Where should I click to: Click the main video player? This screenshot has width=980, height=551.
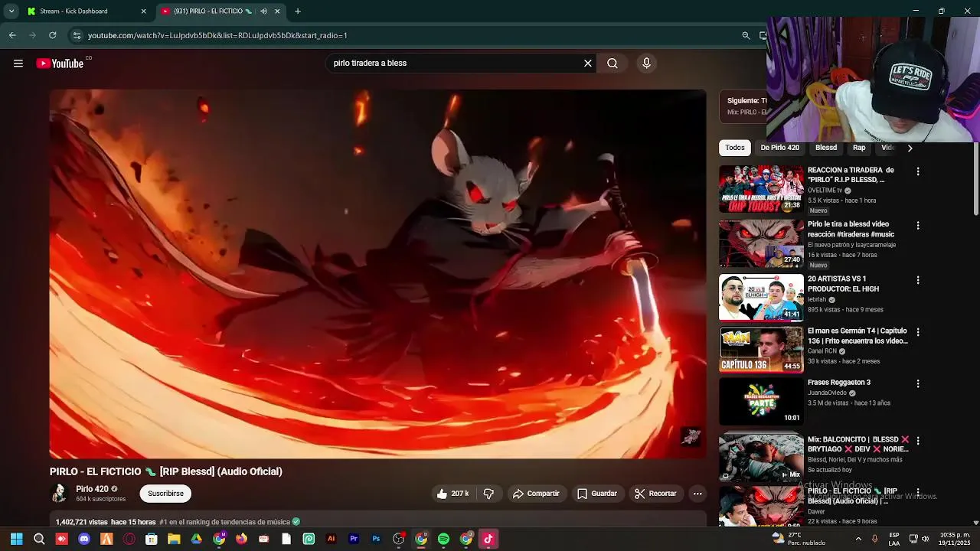[378, 274]
